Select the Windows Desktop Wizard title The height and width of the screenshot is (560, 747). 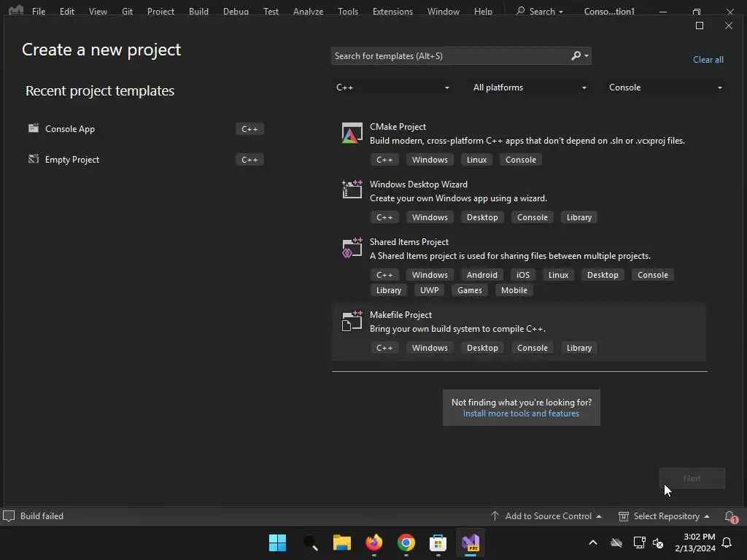[x=418, y=184]
